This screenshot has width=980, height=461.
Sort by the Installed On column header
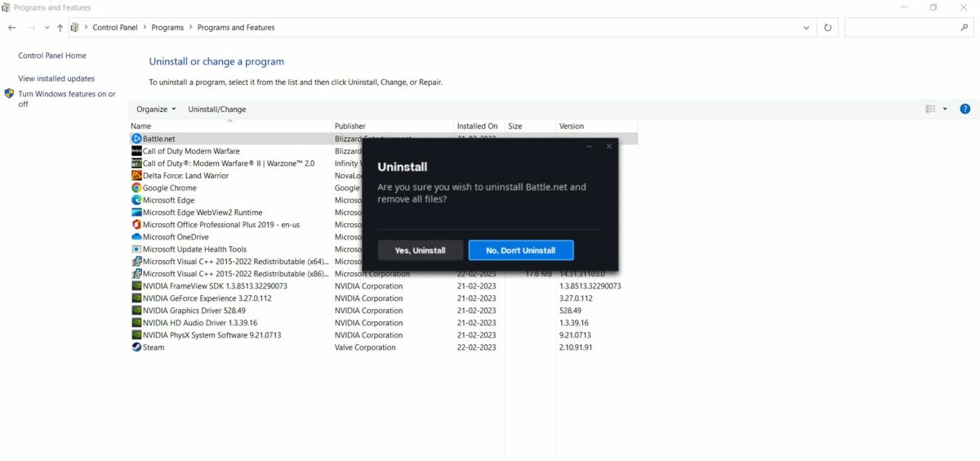(479, 126)
